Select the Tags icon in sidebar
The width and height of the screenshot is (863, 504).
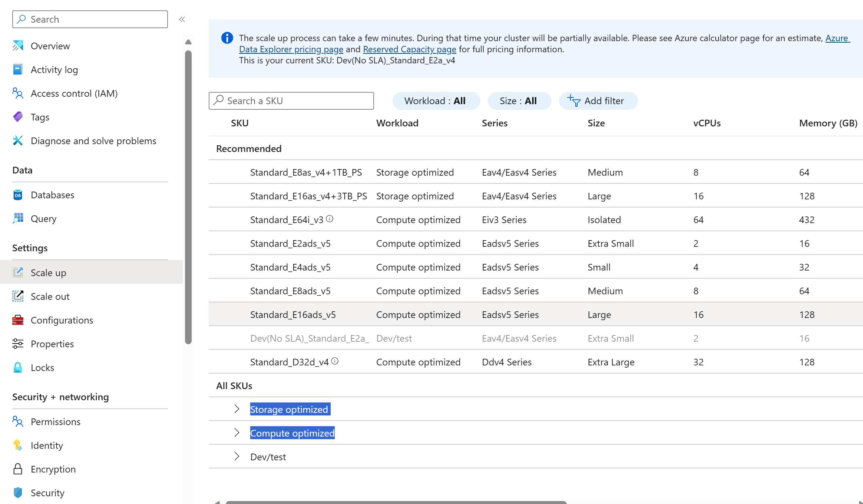17,117
